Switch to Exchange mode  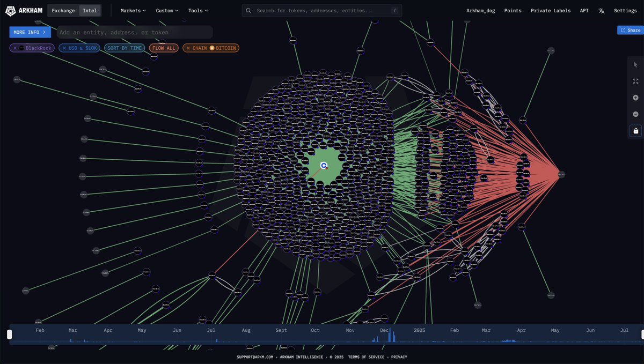63,11
